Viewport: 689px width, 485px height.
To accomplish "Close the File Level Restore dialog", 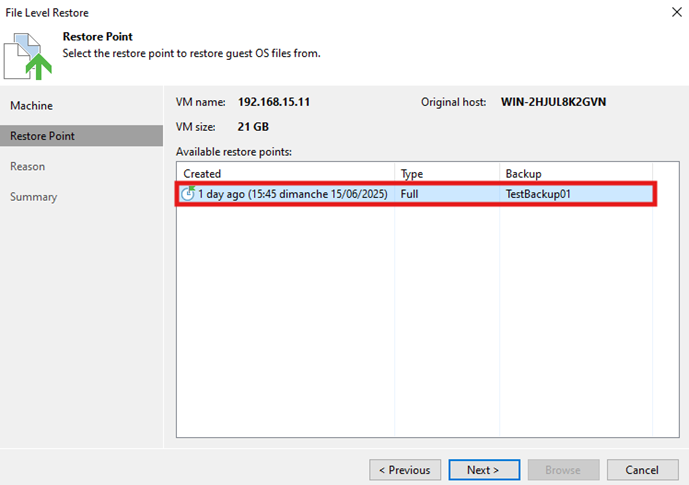I will [x=666, y=13].
